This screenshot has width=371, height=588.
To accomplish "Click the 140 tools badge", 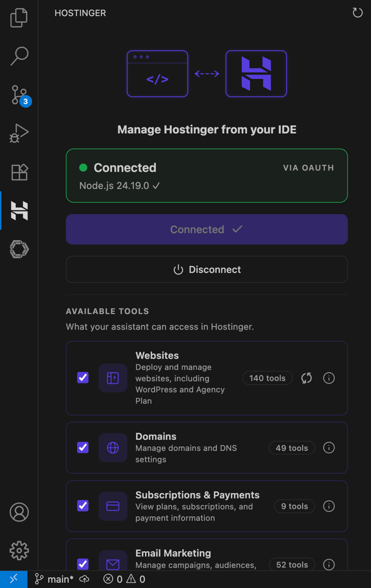I will tap(268, 378).
